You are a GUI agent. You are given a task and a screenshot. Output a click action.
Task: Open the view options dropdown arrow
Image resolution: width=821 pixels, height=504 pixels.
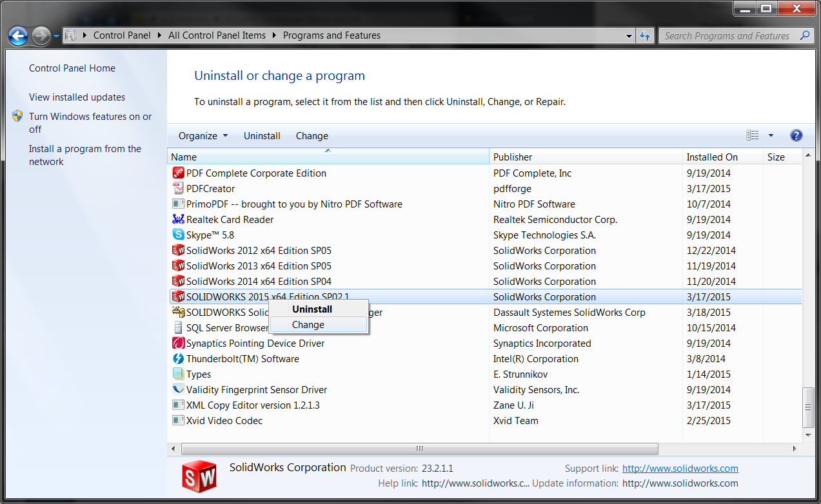click(771, 135)
